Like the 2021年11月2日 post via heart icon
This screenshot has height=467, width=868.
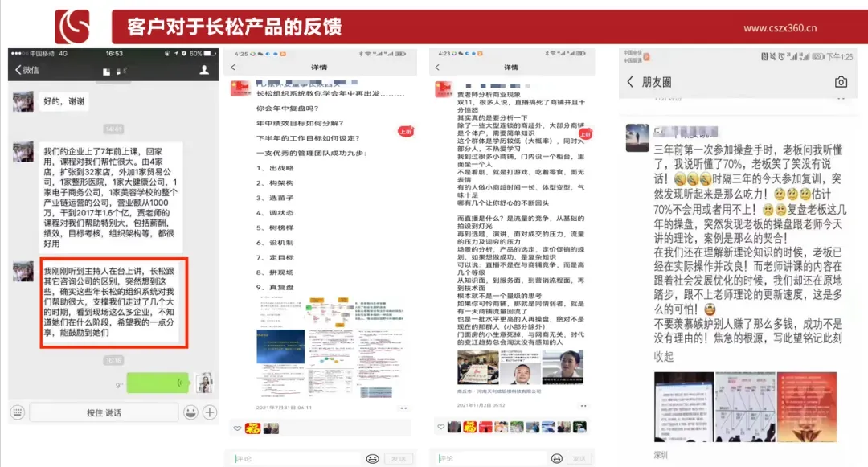(441, 427)
